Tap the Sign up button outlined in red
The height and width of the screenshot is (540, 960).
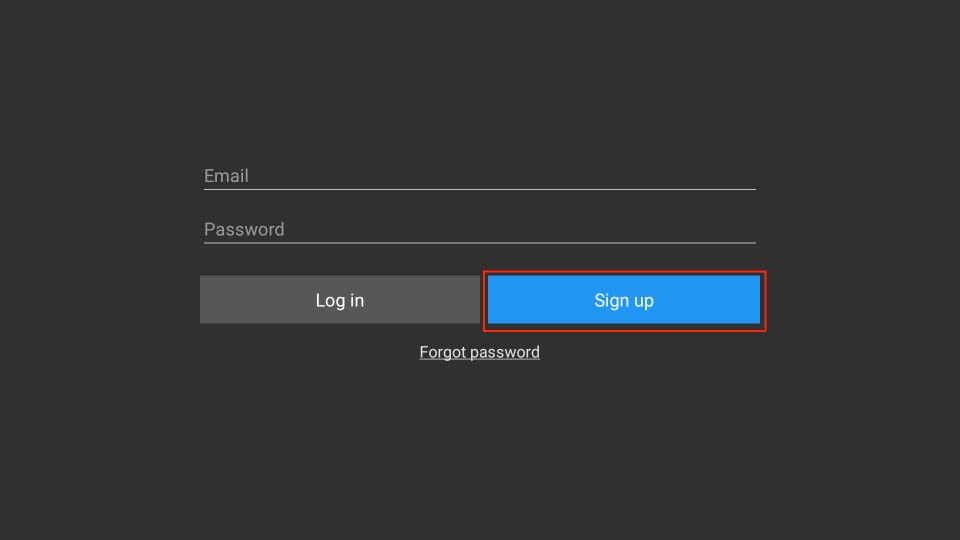pyautogui.click(x=624, y=299)
